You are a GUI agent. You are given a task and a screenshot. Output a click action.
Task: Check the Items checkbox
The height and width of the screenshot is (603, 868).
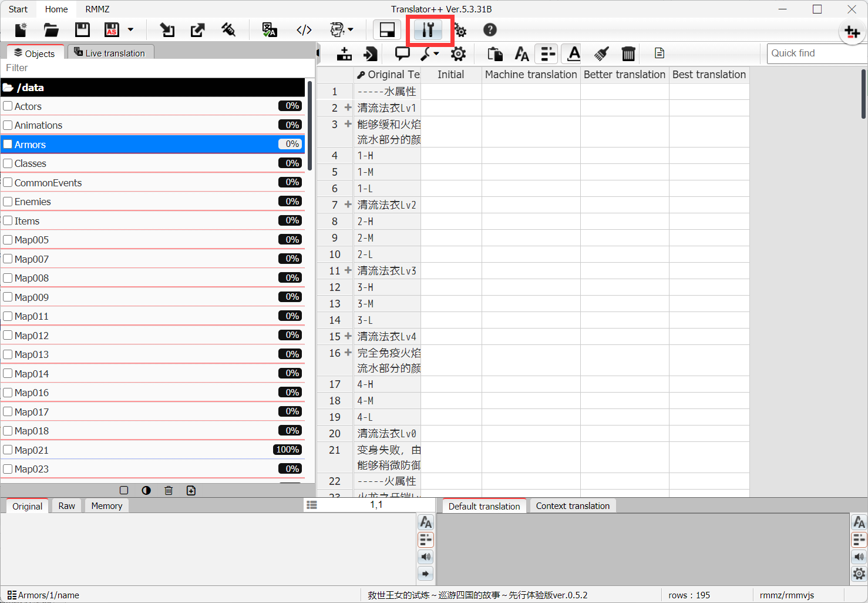tap(8, 220)
